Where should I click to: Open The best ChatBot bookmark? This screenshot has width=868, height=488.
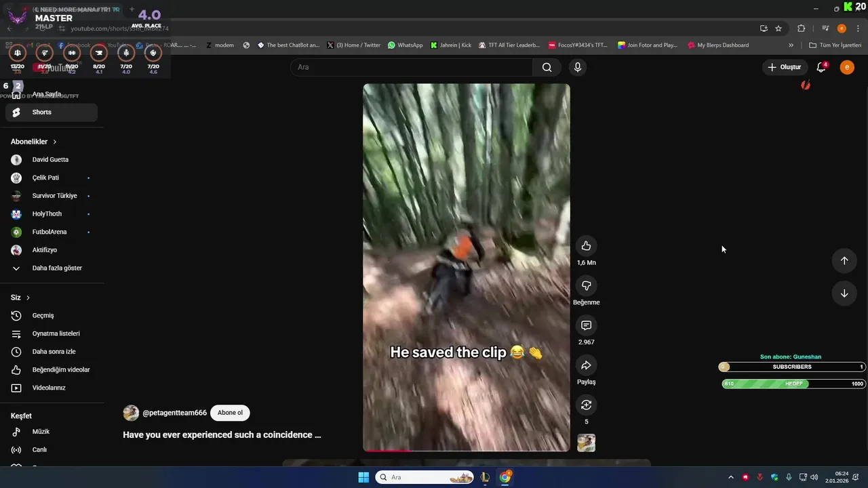pos(288,45)
